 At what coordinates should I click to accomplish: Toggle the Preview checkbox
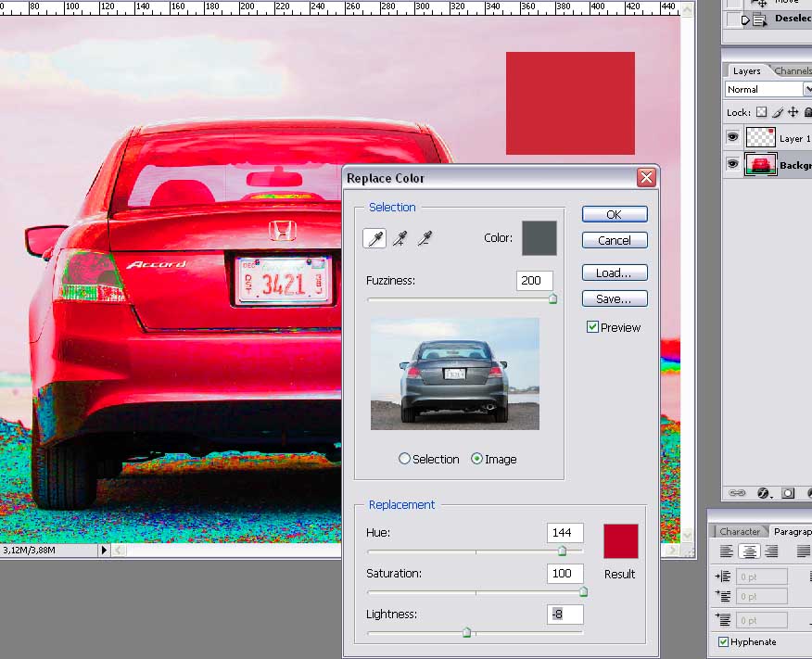(x=592, y=326)
